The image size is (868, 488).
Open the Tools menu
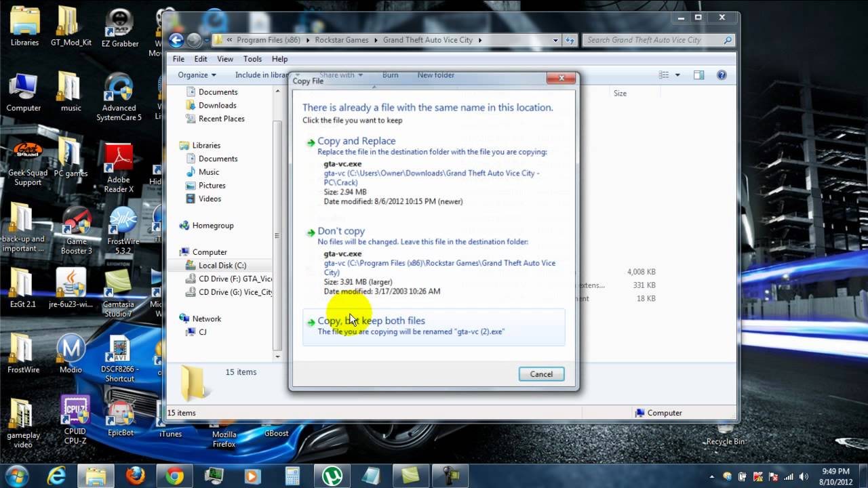252,59
